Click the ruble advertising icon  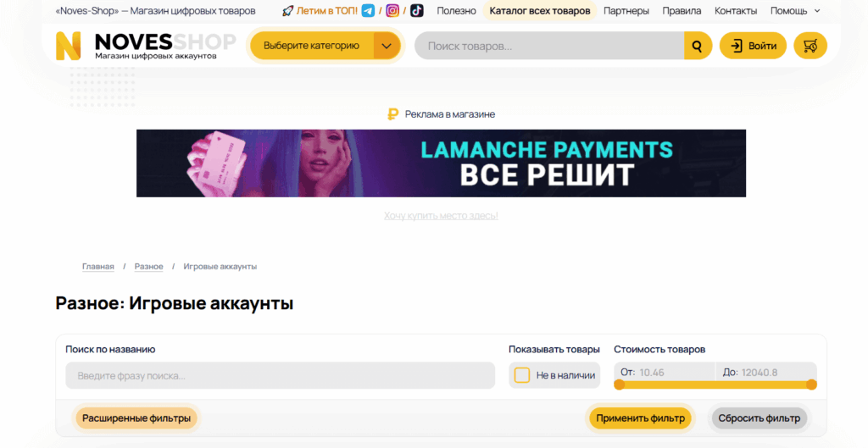point(392,114)
